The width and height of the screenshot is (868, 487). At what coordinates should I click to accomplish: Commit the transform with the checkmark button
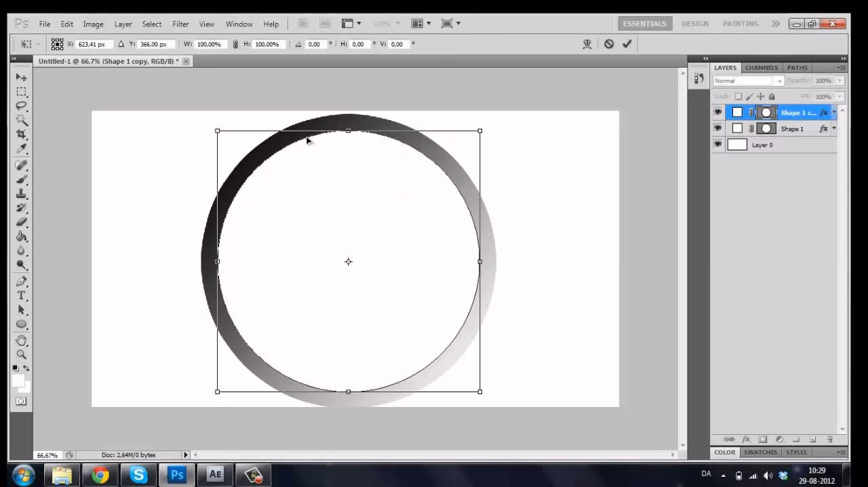627,44
